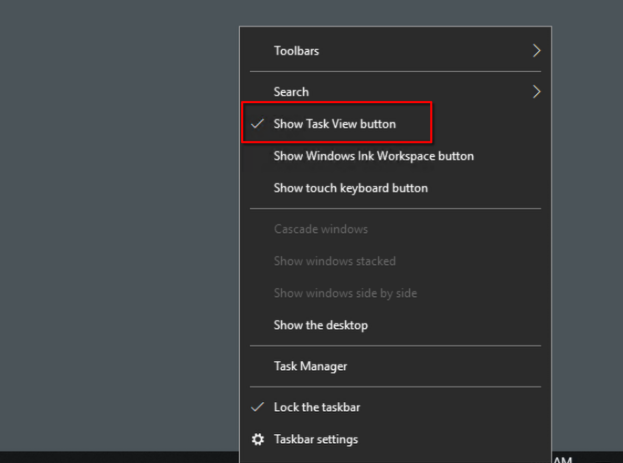Viewport: 623px width, 463px height.
Task: Toggle Lock the taskbar
Action: (395, 407)
